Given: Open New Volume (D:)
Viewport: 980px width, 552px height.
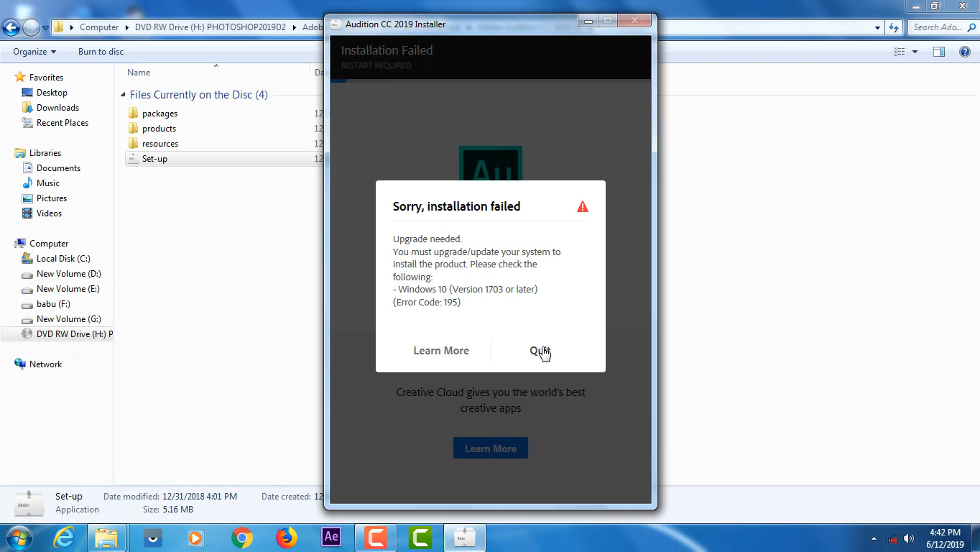Looking at the screenshot, I should pyautogui.click(x=68, y=274).
